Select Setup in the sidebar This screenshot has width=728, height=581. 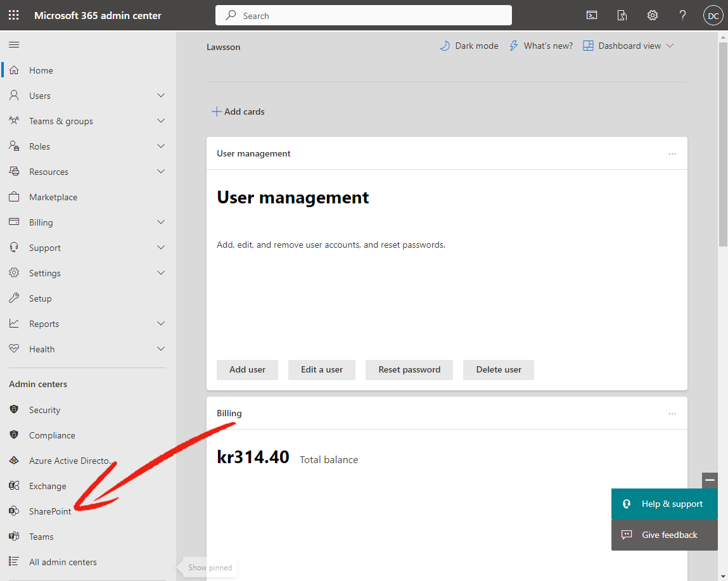click(40, 298)
